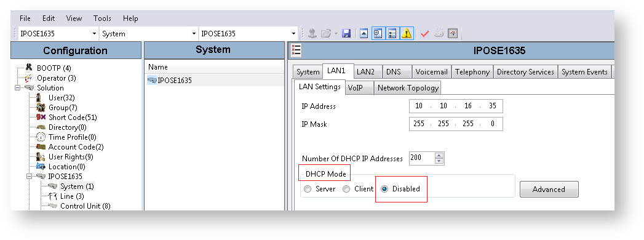This screenshot has width=644, height=240.
Task: Click the Short Code(51) icon
Action: click(x=41, y=117)
